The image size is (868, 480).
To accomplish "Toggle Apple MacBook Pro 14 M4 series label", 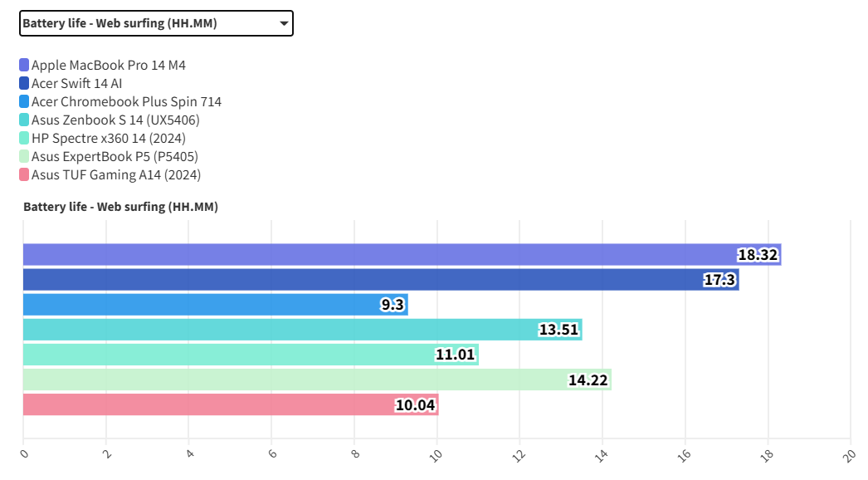I will [x=109, y=65].
